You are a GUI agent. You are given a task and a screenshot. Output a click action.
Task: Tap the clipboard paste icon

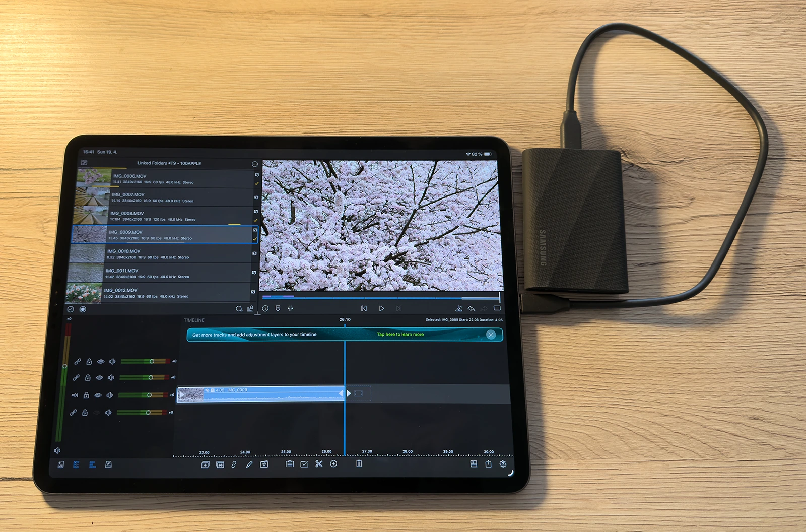(290, 463)
